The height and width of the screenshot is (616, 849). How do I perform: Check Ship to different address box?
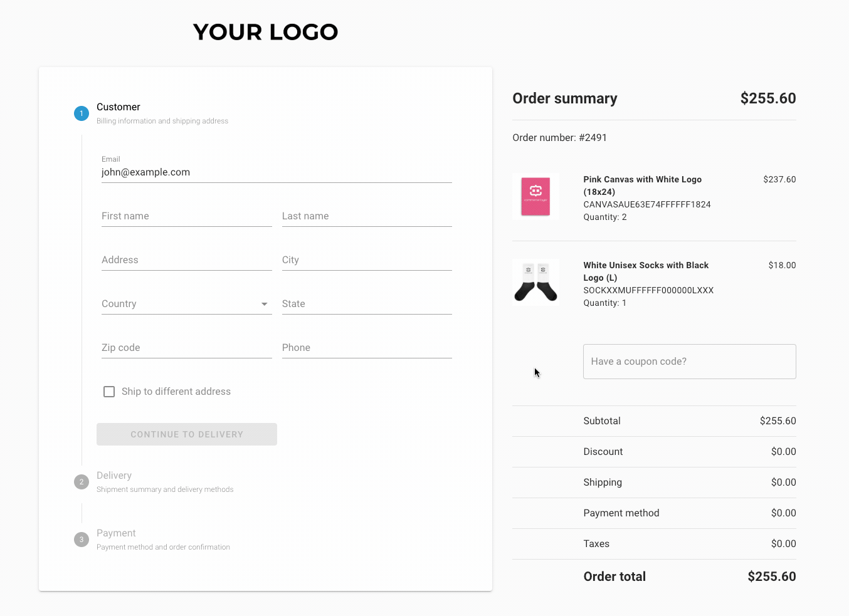coord(109,392)
